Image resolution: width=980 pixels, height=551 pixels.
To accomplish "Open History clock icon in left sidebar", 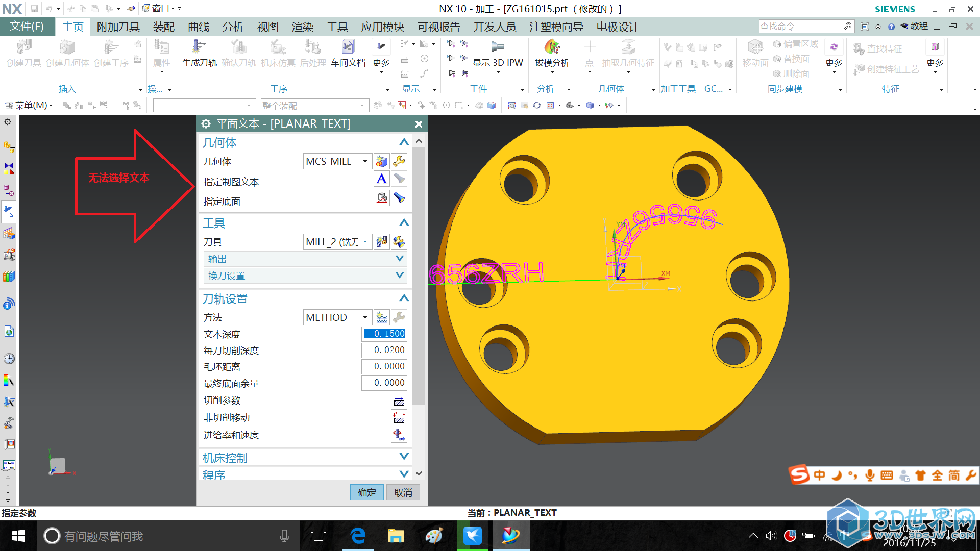I will tap(9, 358).
